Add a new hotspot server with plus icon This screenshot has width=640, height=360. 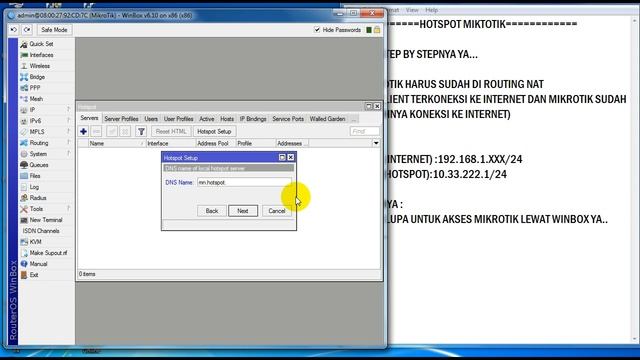coord(83,131)
